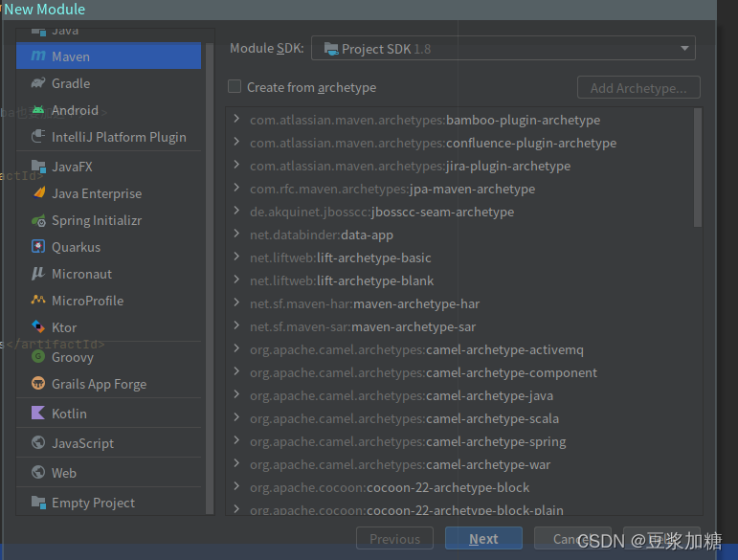The width and height of the screenshot is (738, 560).
Task: Click the Add Archetype... button
Action: click(x=638, y=87)
